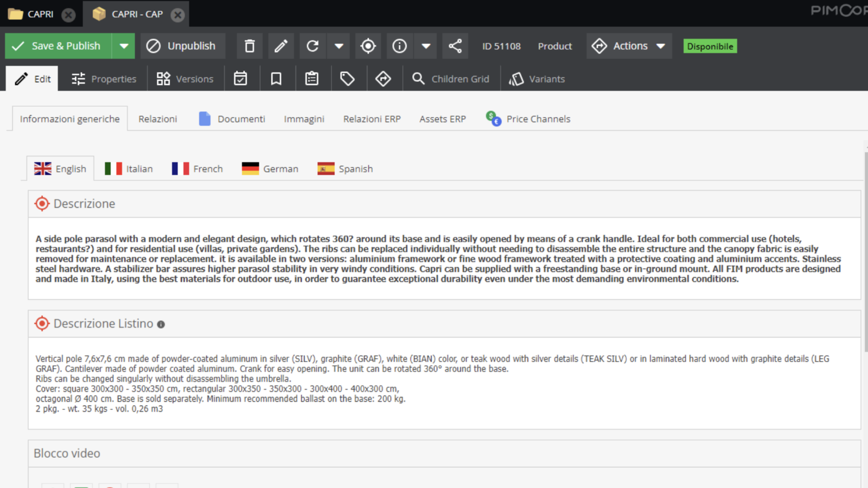Open the scheduling calendar tab icon

tap(240, 79)
